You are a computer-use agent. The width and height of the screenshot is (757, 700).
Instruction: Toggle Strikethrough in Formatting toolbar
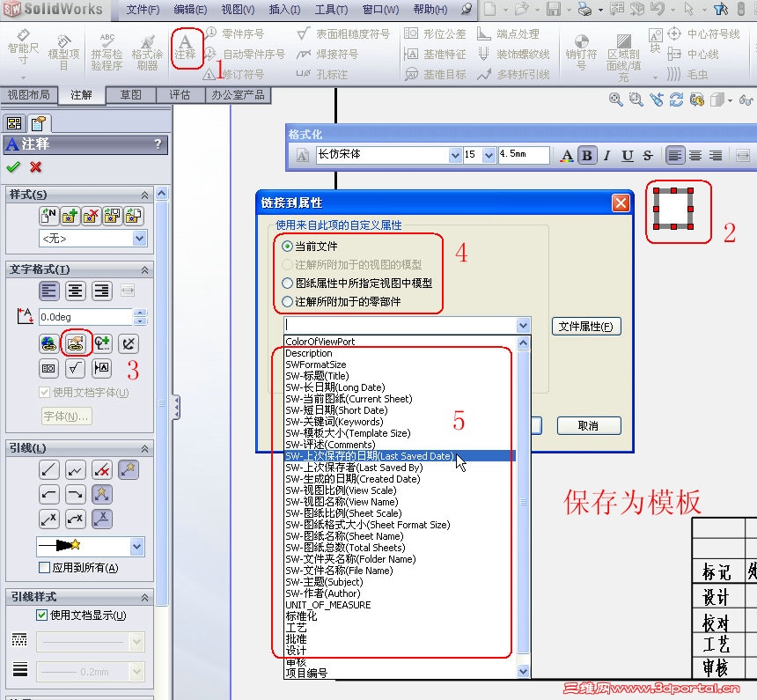pyautogui.click(x=647, y=156)
